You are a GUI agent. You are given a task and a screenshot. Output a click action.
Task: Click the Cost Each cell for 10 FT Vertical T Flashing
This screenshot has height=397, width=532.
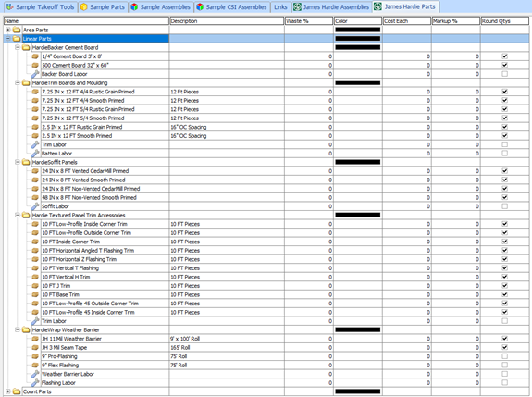click(407, 268)
